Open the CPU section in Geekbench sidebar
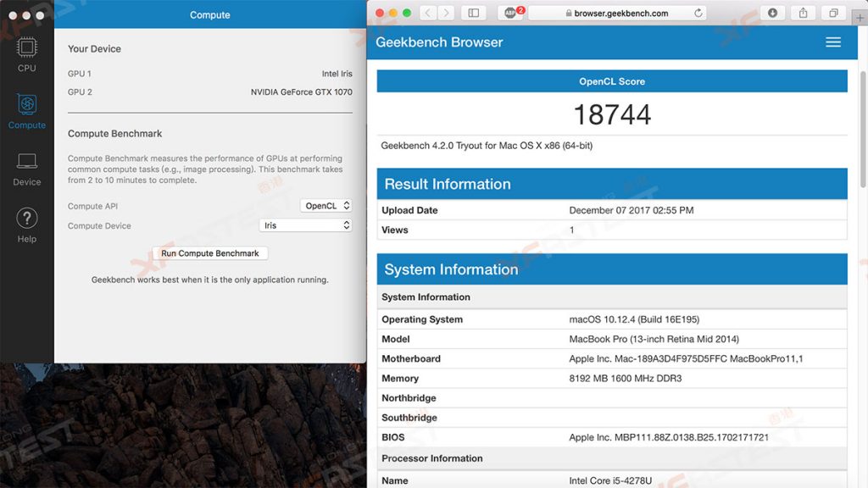 [26, 55]
